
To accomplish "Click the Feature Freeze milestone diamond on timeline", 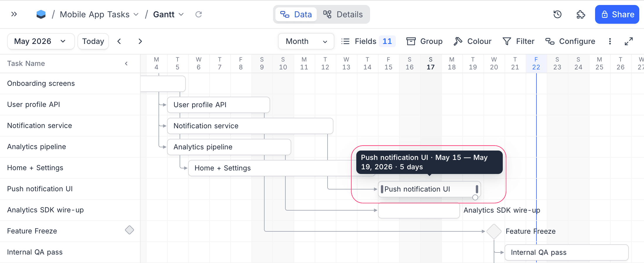I will coord(494,231).
